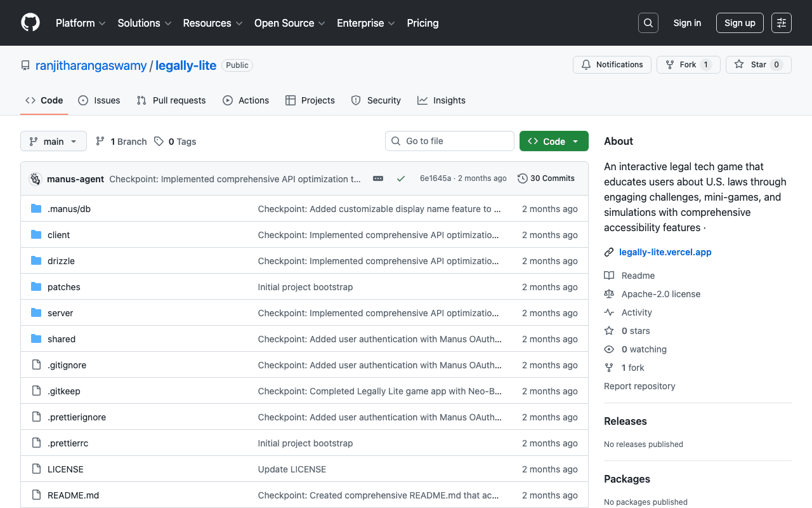The height and width of the screenshot is (508, 812).
Task: Open 'Initial project bootstrap' commit for patches
Action: point(305,287)
